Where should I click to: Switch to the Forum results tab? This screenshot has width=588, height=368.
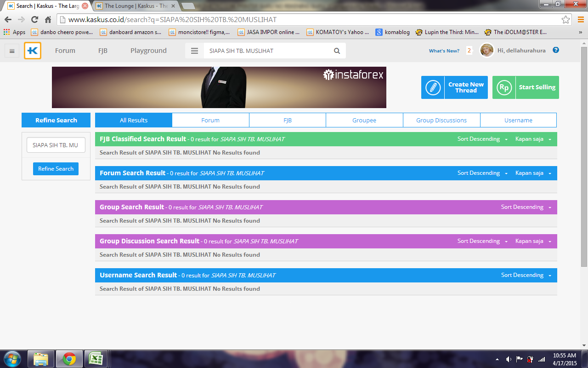(210, 120)
